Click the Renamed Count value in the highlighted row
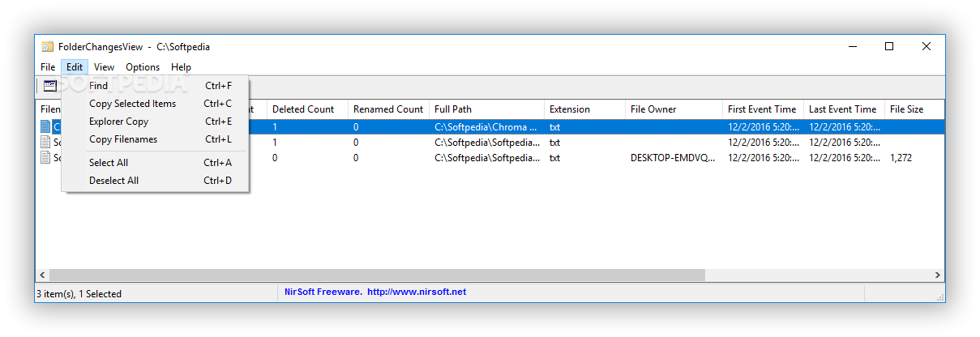 [356, 127]
